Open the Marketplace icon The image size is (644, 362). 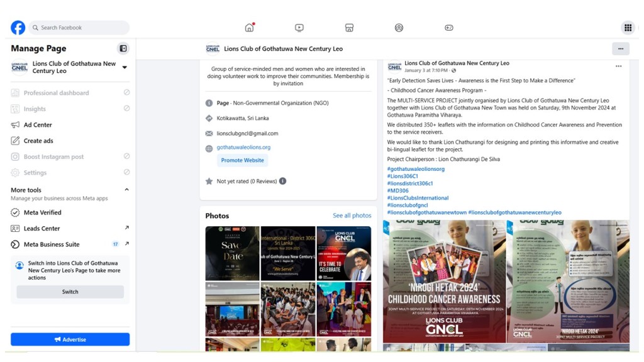point(349,28)
